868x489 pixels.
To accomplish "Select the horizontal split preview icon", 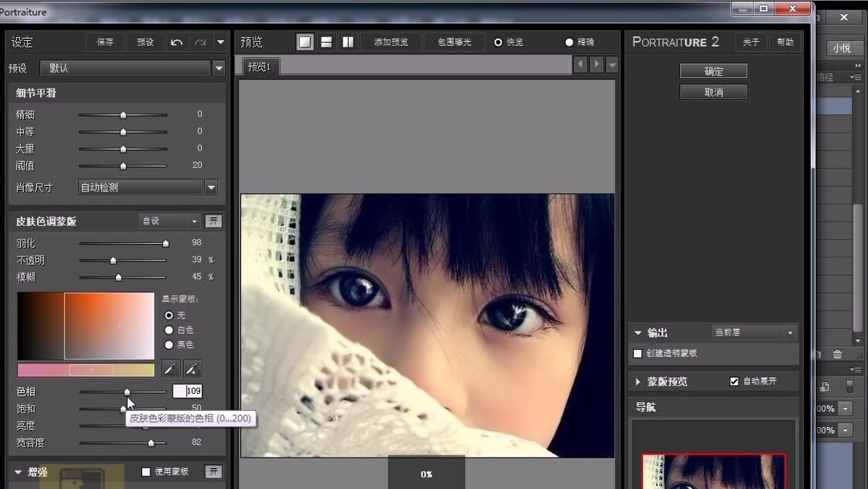I will point(326,41).
